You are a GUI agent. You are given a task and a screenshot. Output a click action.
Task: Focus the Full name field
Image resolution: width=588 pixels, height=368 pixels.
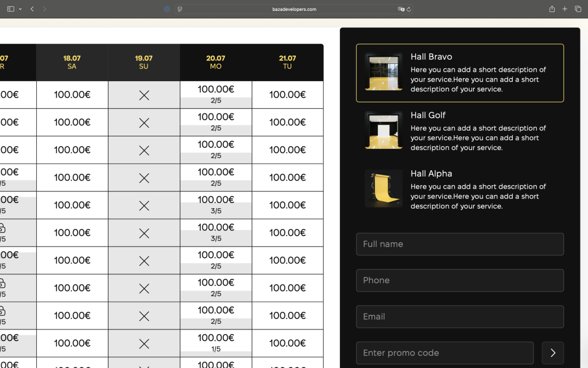[x=460, y=244]
